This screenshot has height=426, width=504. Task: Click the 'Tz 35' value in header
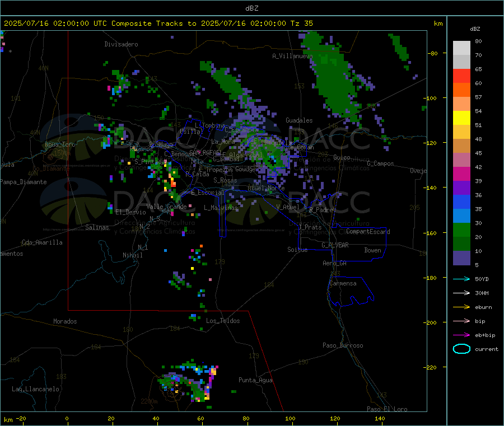click(301, 24)
